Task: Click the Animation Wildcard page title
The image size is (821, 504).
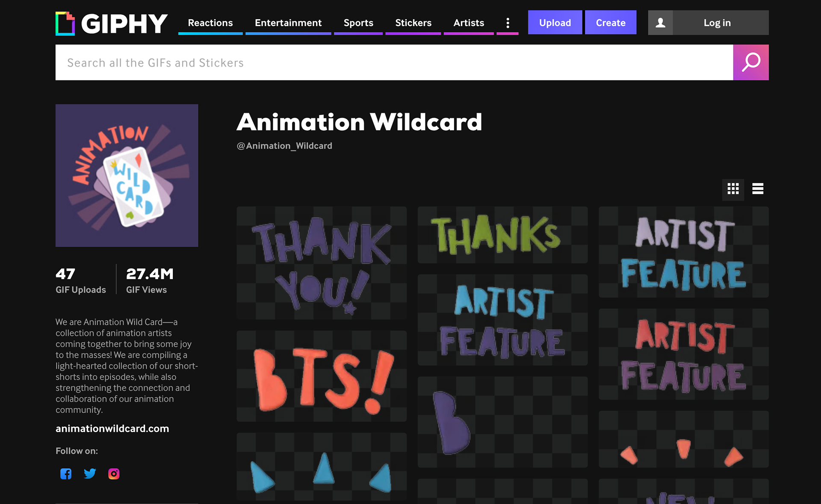Action: 359,122
